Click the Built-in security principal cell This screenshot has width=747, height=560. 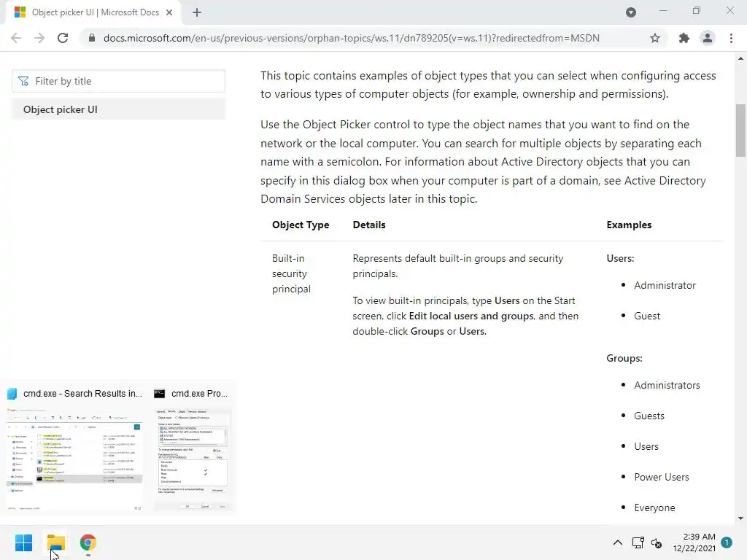291,274
